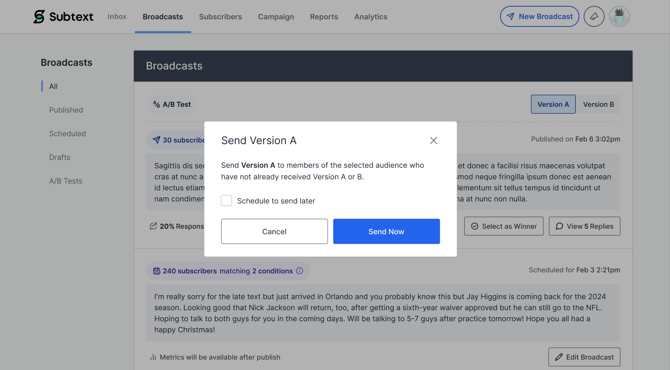This screenshot has width=670, height=370.
Task: Click the 20% Response metric
Action: (177, 226)
